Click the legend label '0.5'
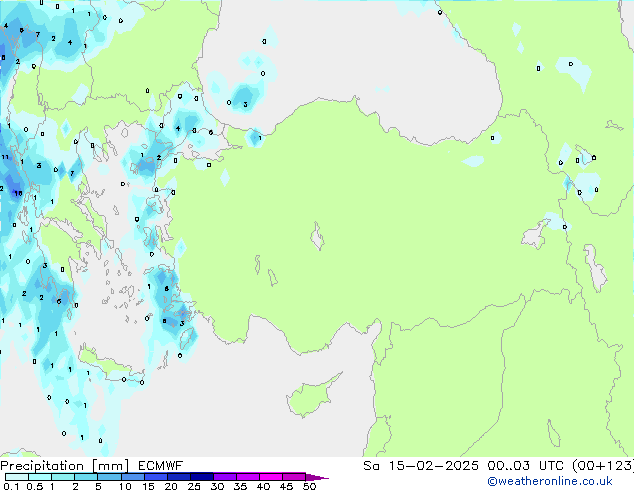The height and width of the screenshot is (490, 634). point(35,486)
